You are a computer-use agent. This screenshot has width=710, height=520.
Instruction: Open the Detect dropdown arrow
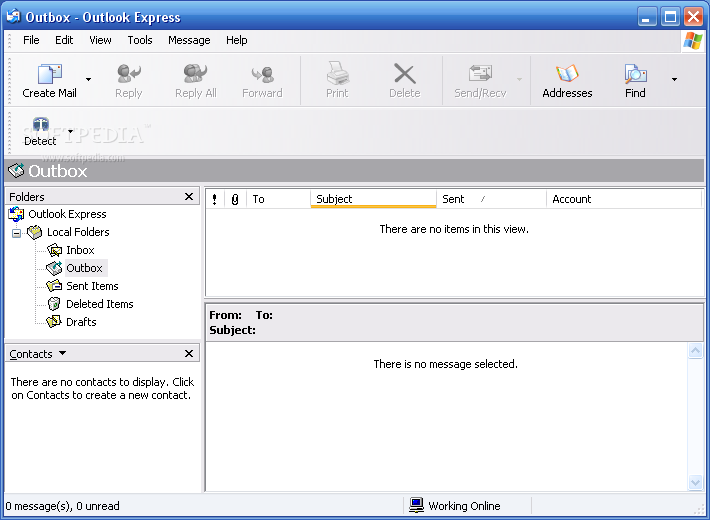(x=71, y=132)
